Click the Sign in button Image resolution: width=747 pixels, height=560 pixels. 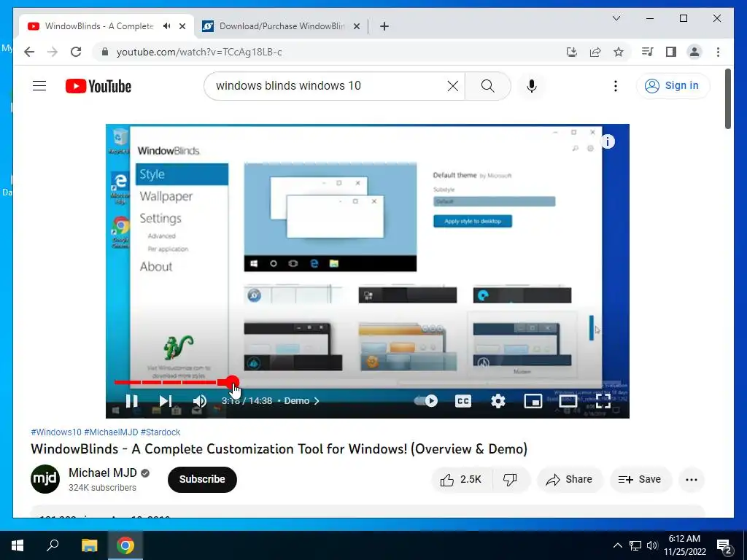click(673, 86)
